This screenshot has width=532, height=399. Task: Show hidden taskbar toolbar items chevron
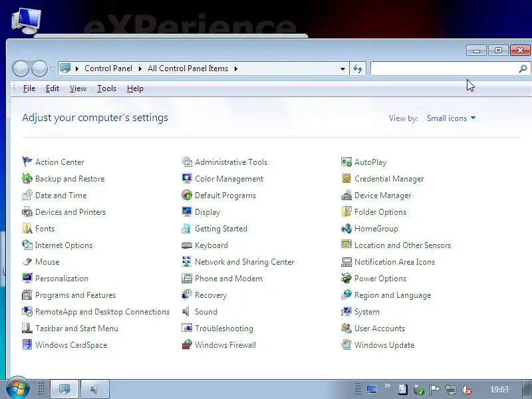(x=387, y=386)
